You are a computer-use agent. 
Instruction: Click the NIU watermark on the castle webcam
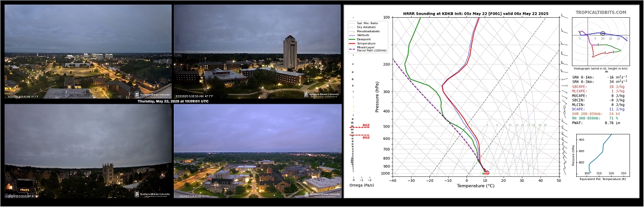click(x=152, y=194)
